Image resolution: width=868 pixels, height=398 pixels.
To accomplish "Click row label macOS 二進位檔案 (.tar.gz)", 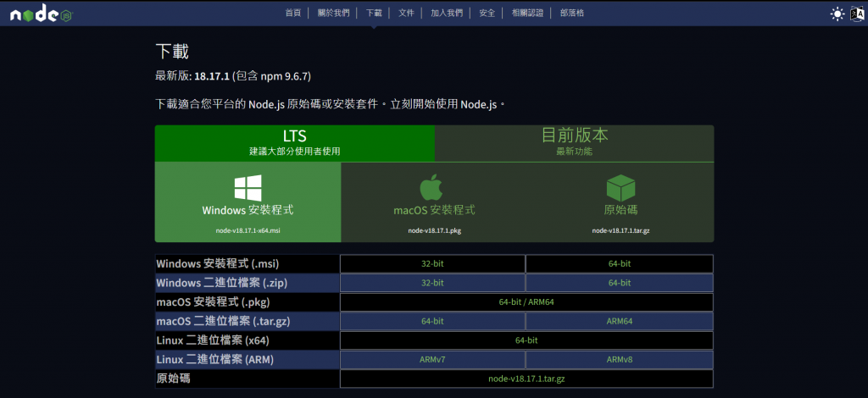I will click(224, 321).
